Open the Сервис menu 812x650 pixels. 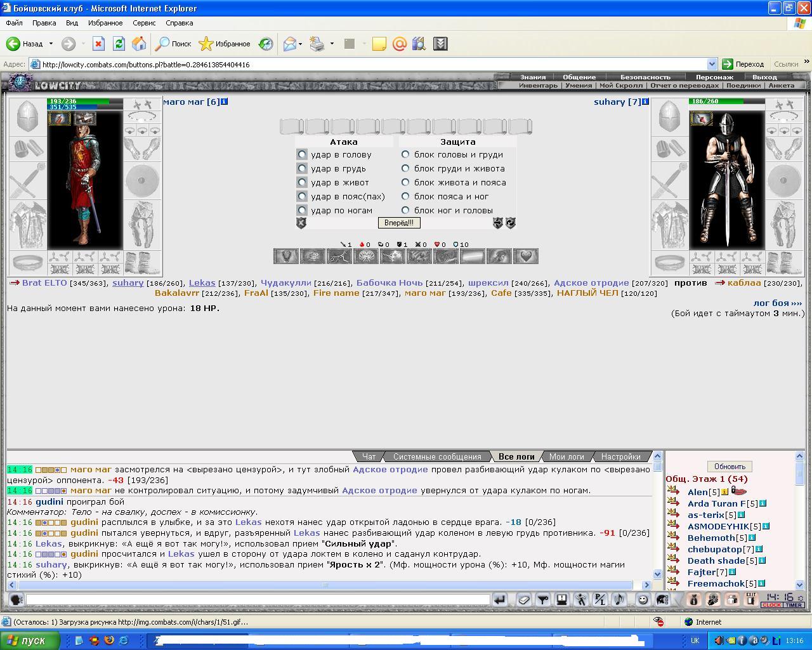tap(144, 23)
